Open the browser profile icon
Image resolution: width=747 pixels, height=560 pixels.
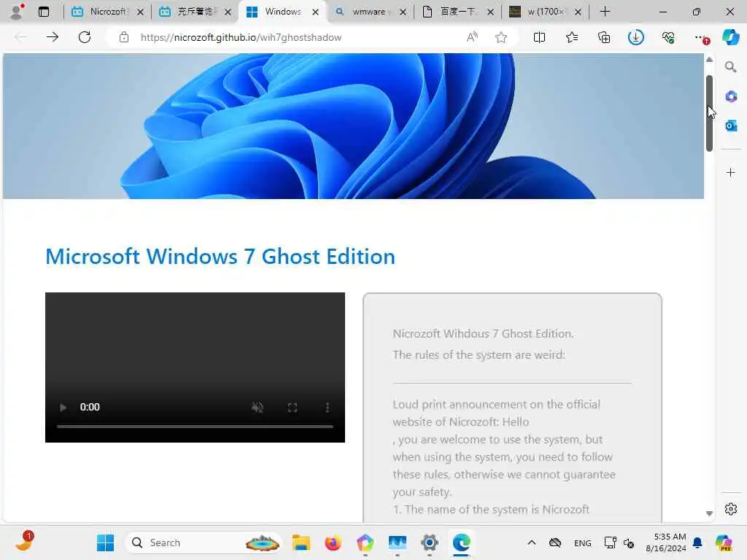pos(18,12)
